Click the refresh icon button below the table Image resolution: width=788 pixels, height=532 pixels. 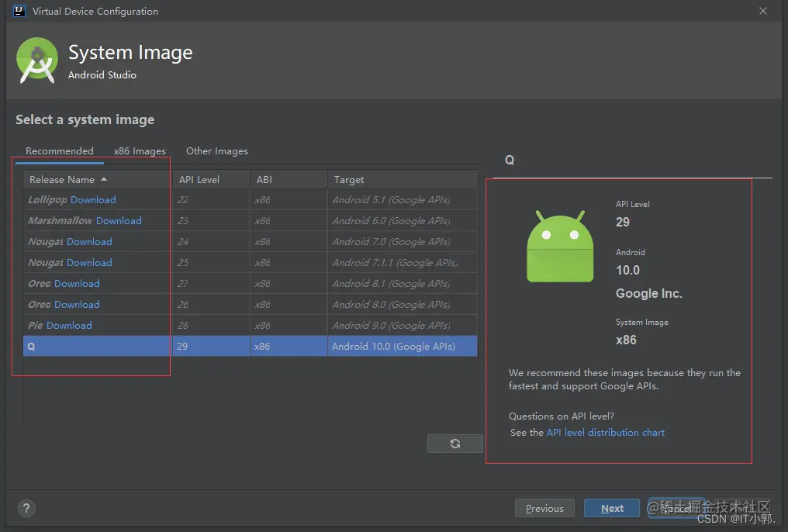tap(454, 444)
